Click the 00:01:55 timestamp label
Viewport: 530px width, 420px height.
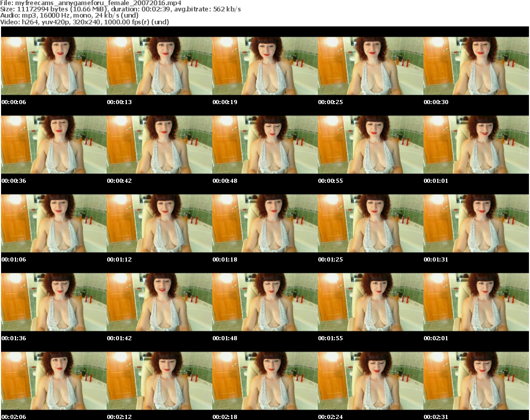[330, 338]
